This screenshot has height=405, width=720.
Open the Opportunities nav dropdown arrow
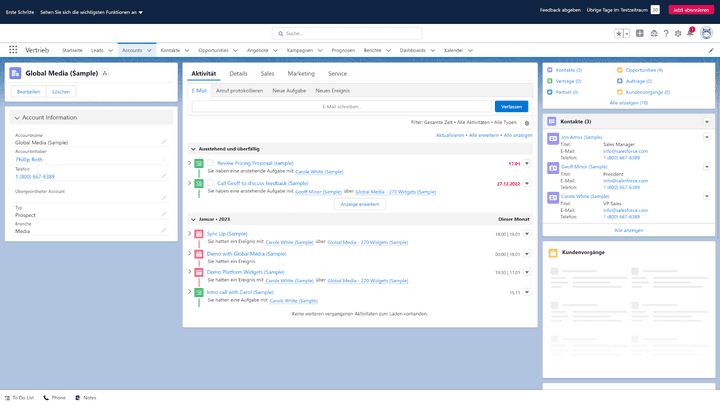coord(236,49)
